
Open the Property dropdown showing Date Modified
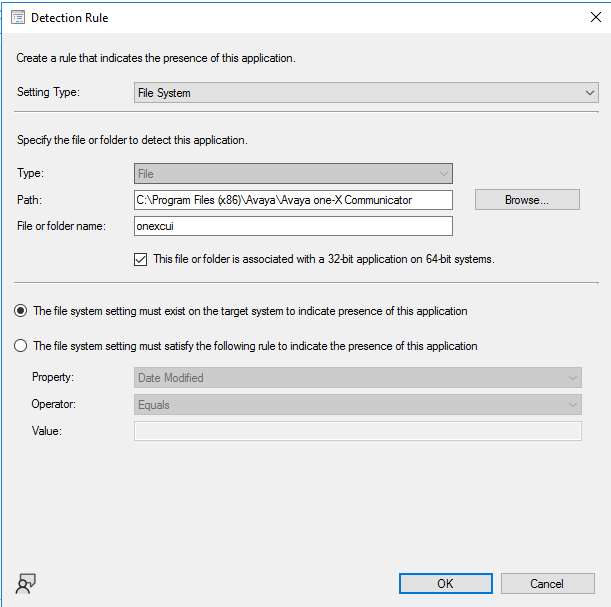358,378
